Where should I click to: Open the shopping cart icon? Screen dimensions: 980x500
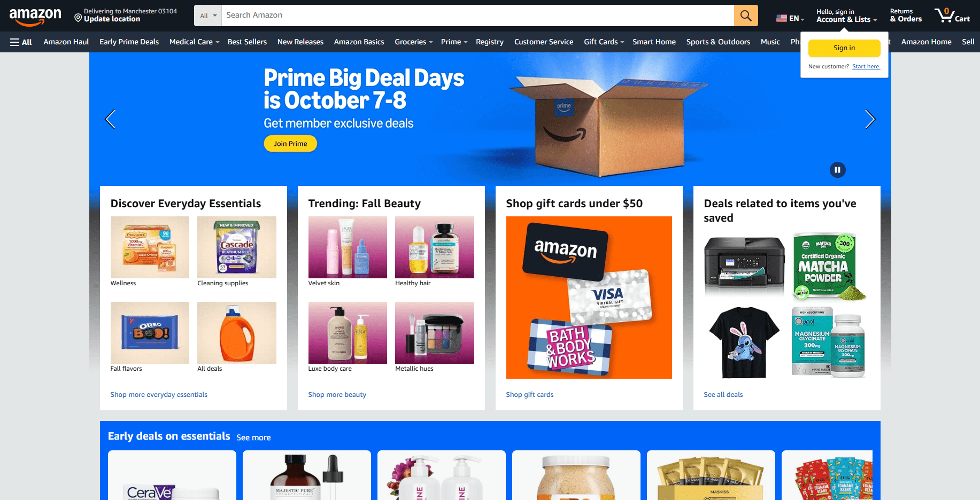[952, 15]
